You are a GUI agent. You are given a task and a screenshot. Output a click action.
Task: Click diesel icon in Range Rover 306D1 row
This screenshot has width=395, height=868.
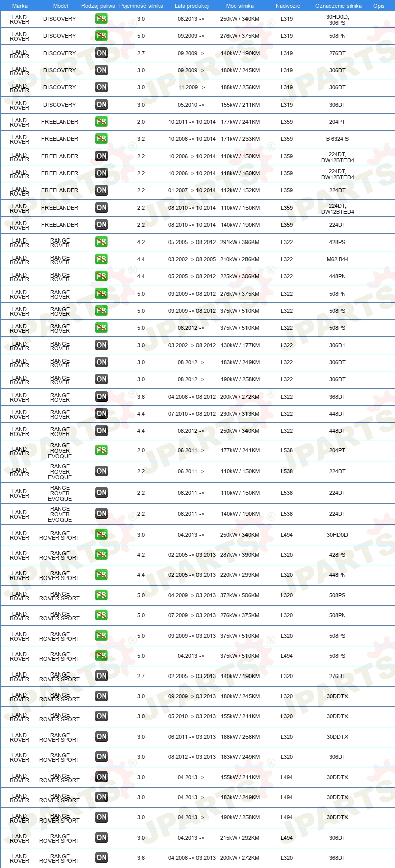coord(102,345)
